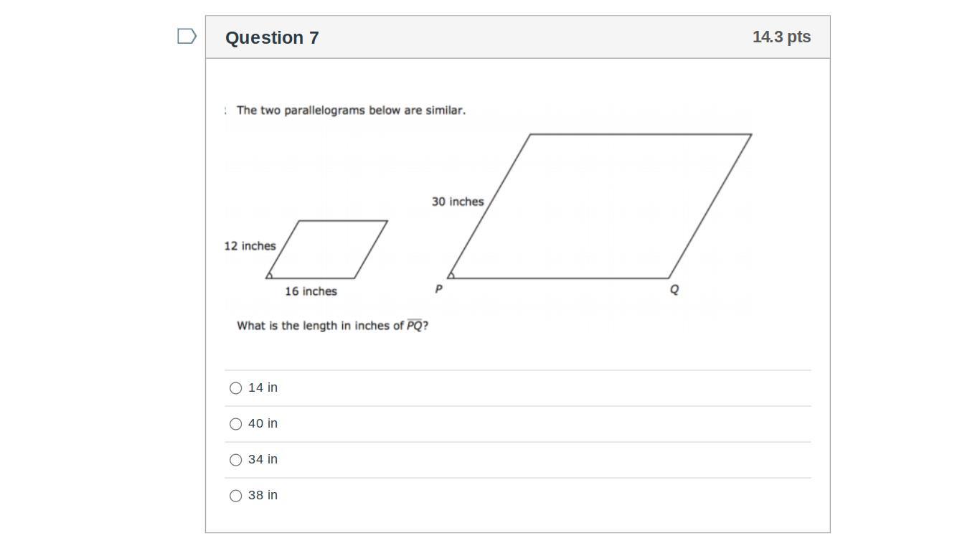Click the 30 inches side label
980x551 pixels.
[x=458, y=202]
